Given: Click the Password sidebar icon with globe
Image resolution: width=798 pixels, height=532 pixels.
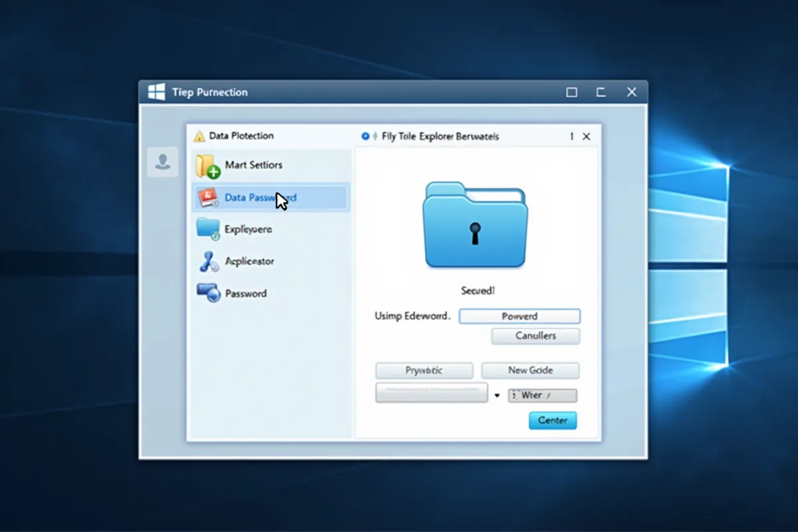Looking at the screenshot, I should point(207,293).
